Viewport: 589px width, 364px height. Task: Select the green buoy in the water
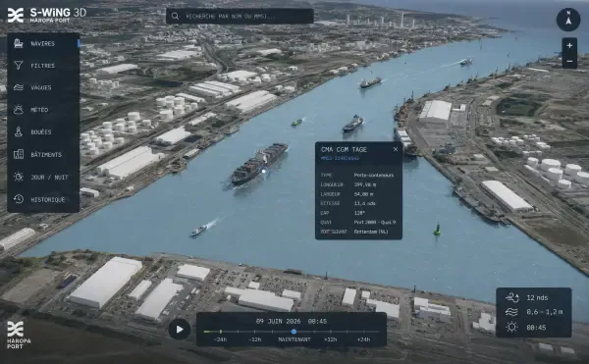tap(437, 230)
